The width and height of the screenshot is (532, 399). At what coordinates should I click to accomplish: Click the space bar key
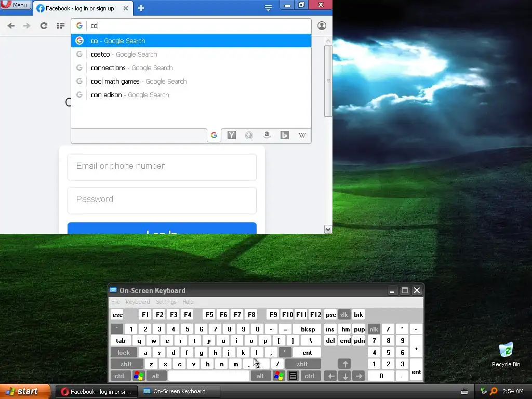point(209,376)
